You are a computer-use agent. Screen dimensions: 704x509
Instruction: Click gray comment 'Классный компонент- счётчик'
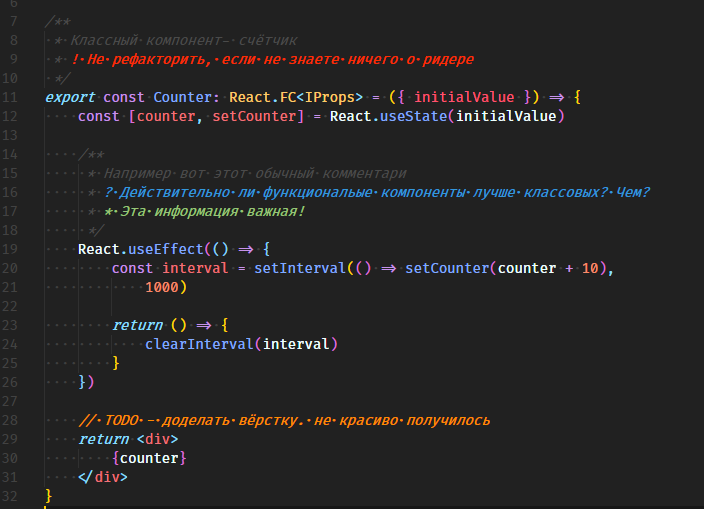coord(184,40)
